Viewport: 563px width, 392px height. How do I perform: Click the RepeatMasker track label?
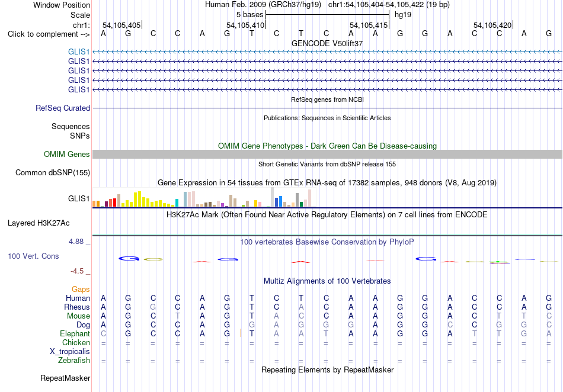click(x=65, y=378)
